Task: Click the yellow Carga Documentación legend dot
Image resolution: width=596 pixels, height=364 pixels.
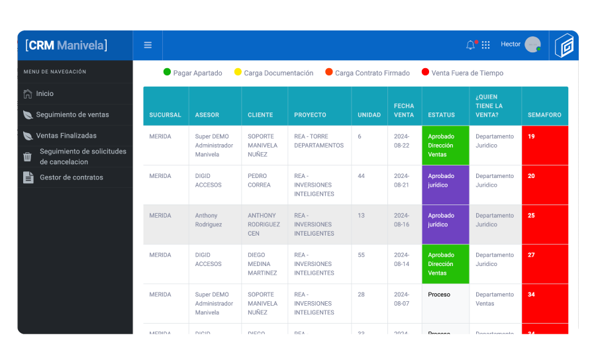Action: pos(238,72)
